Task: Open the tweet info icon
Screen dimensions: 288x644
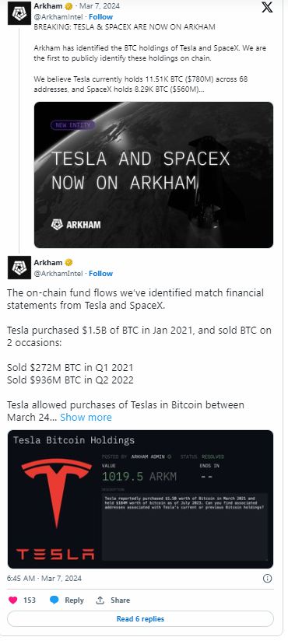Action: coord(267,579)
